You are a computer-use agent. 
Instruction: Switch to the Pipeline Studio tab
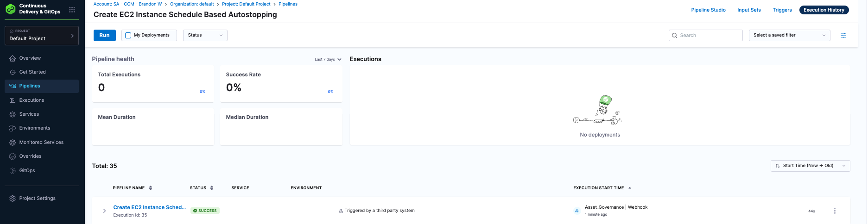[x=708, y=10]
